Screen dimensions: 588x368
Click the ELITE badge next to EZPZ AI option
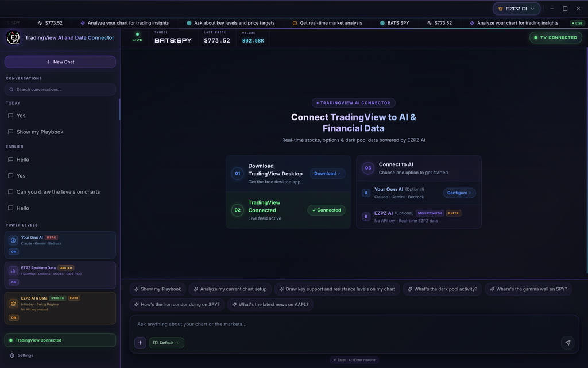coord(454,213)
